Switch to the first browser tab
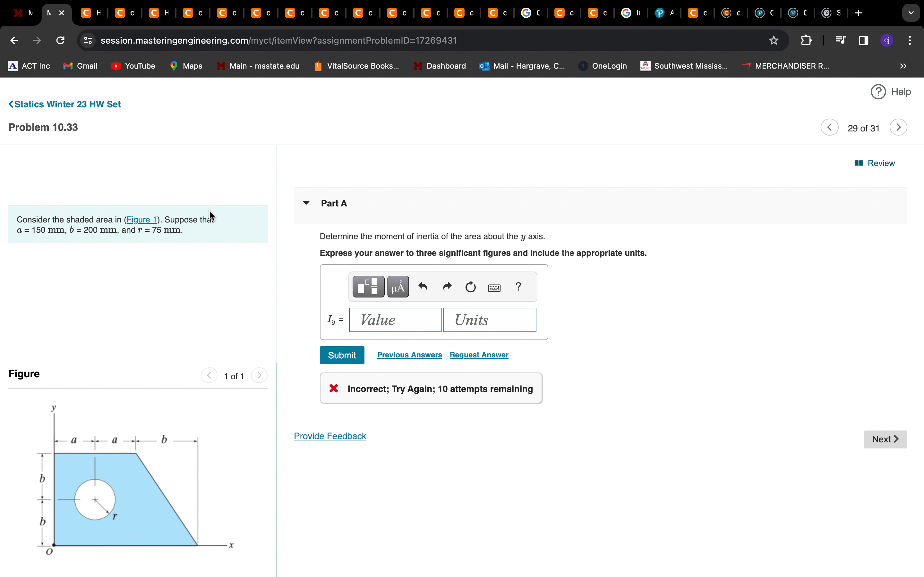 pos(24,13)
